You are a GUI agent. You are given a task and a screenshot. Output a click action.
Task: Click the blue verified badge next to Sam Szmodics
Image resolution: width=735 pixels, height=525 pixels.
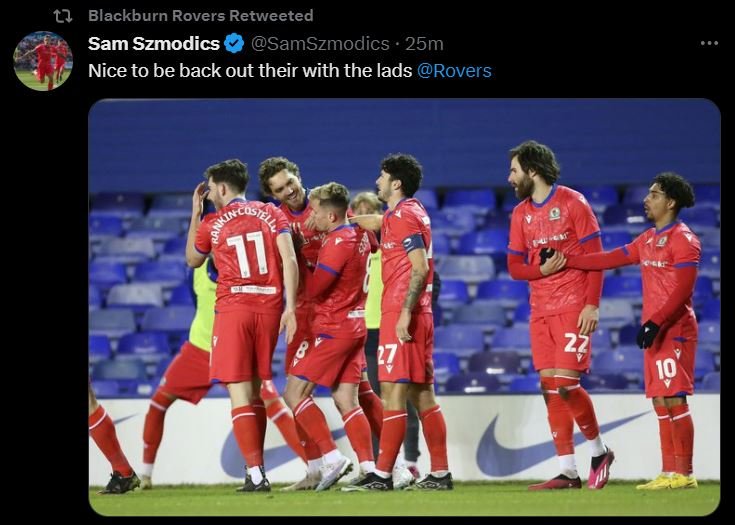pyautogui.click(x=234, y=44)
